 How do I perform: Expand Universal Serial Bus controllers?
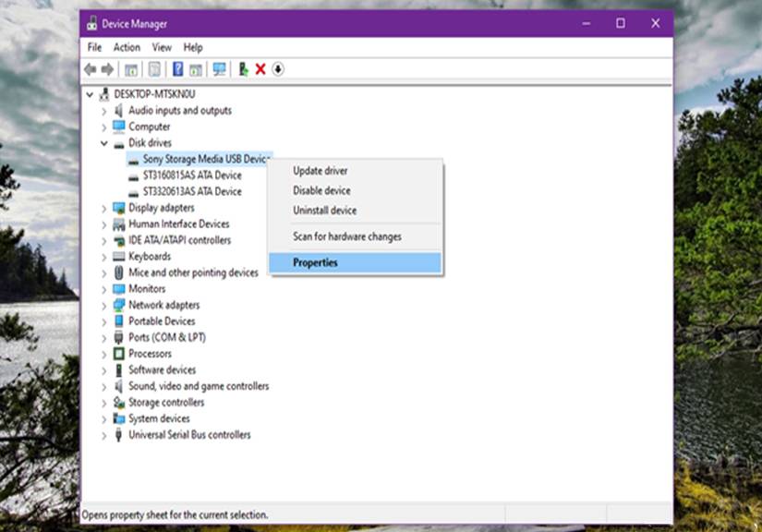(x=104, y=435)
